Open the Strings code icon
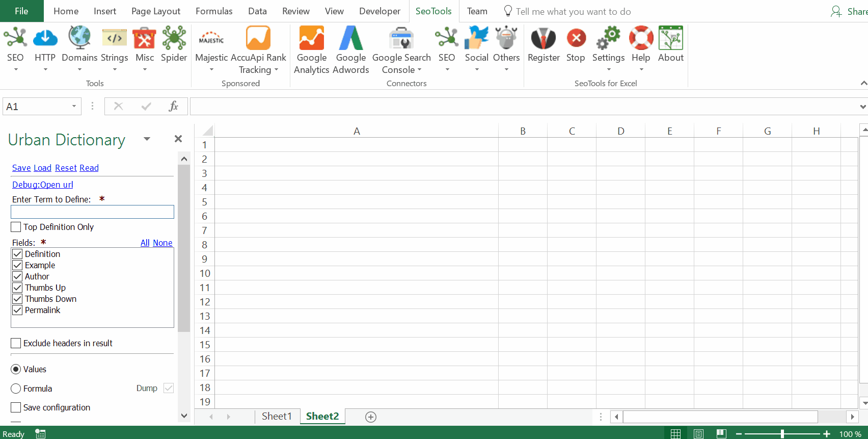 (115, 38)
